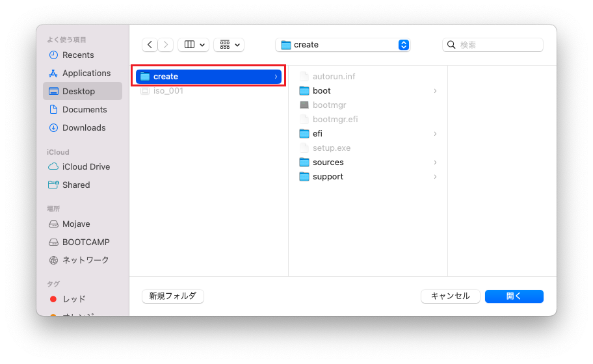The width and height of the screenshot is (593, 364).
Task: Click the iCloud Drive cloud icon
Action: coord(53,166)
